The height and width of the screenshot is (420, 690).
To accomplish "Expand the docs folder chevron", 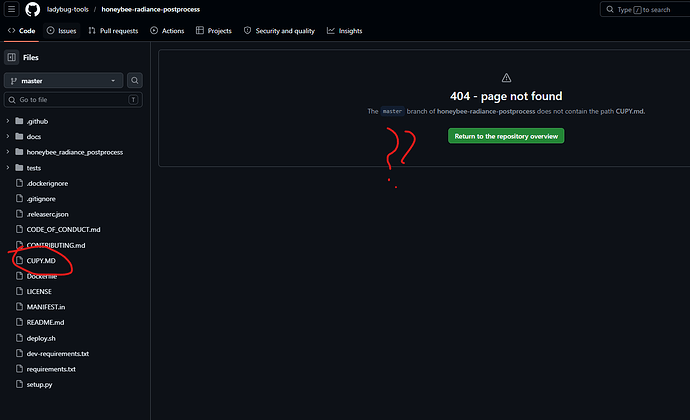I will tap(7, 136).
